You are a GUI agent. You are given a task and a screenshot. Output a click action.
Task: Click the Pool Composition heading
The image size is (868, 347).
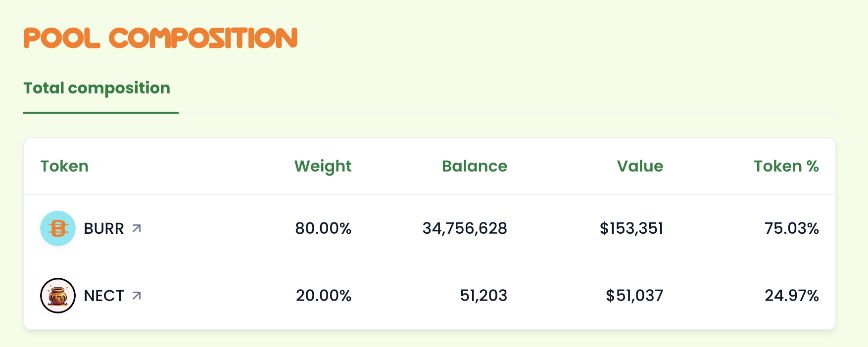160,38
